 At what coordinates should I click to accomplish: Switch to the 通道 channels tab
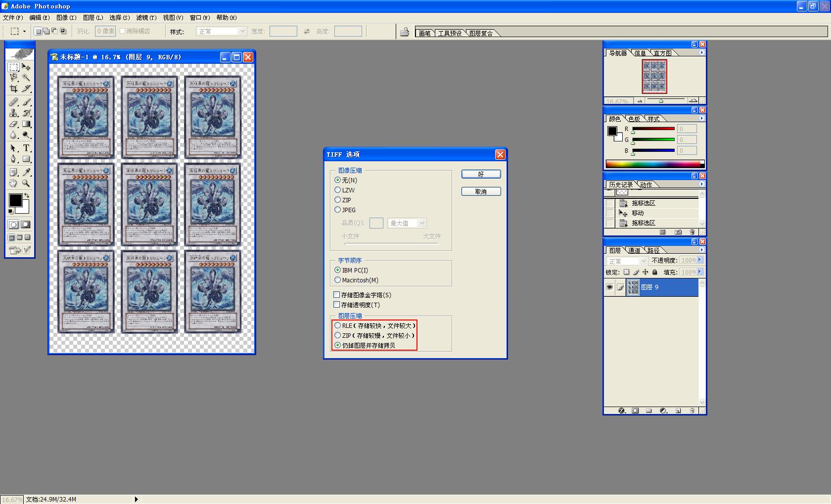tap(635, 250)
